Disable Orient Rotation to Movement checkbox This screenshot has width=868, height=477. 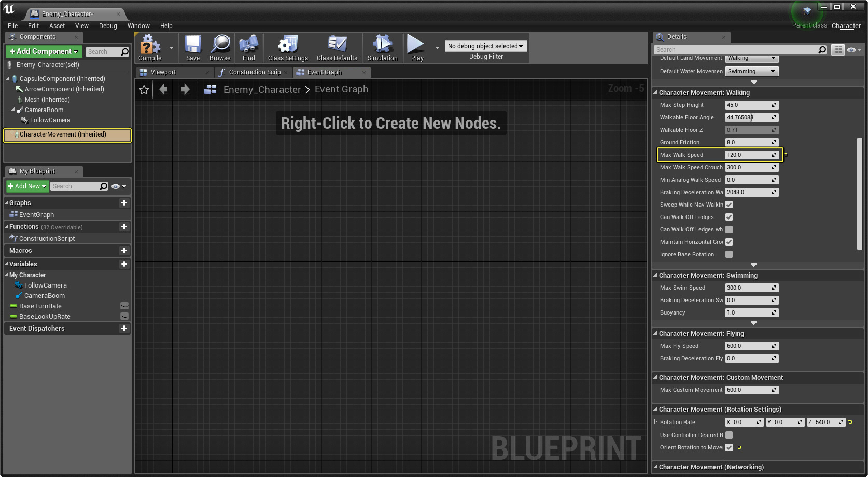729,447
